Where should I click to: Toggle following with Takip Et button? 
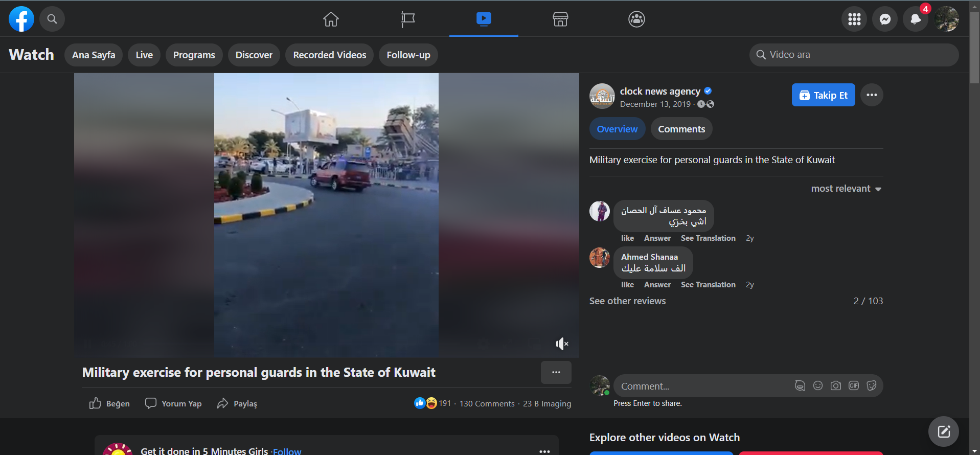823,95
